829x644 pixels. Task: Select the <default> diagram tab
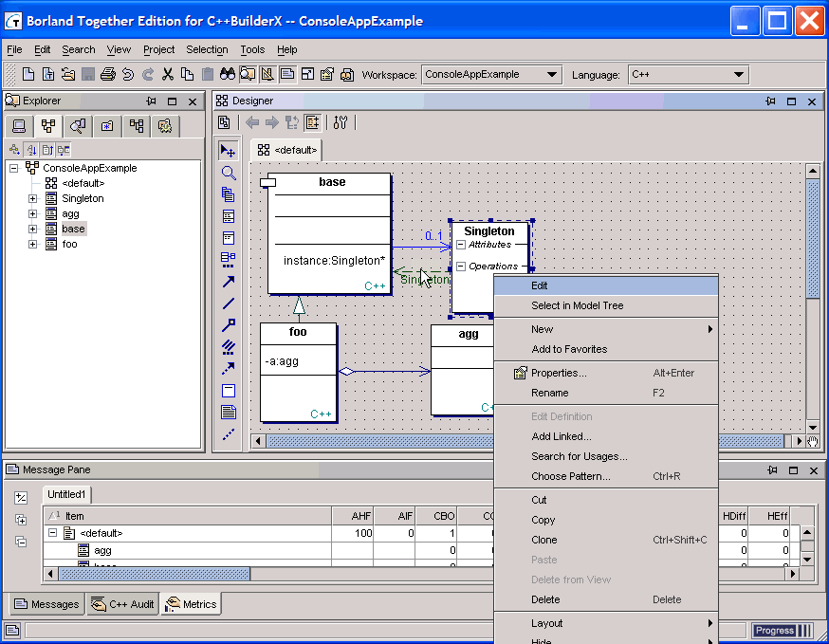point(287,150)
